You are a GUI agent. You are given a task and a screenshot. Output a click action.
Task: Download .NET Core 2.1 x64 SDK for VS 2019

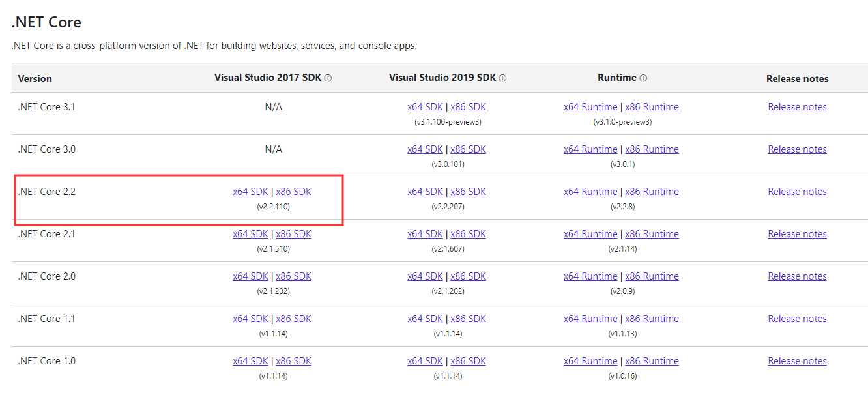[x=425, y=234]
